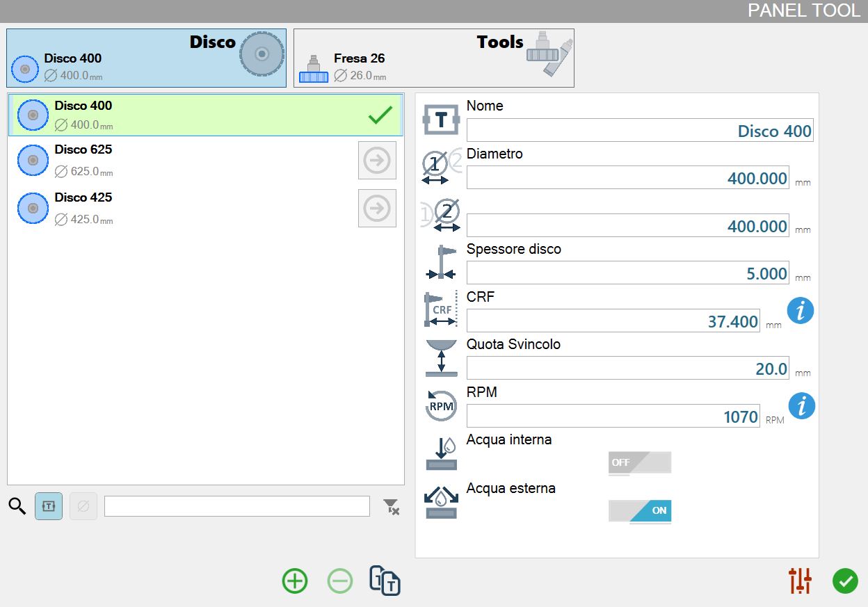
Task: Toggle the Acqua interna switch
Action: point(640,462)
